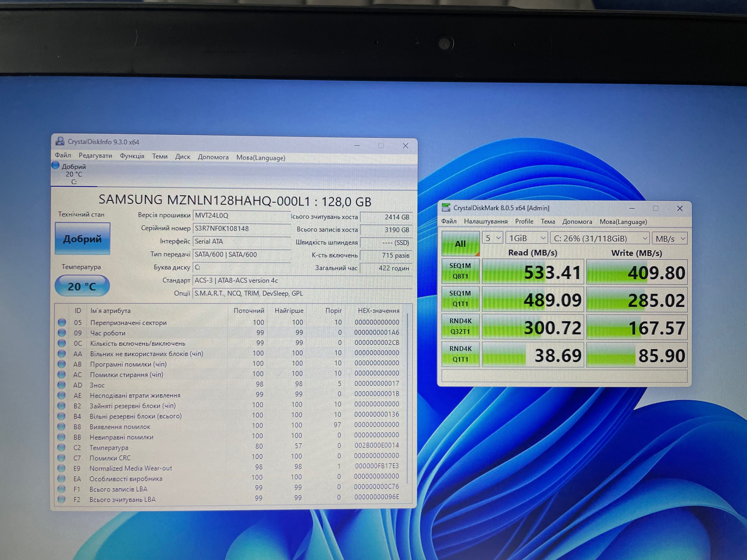
Task: Start the RND4K Q32T1 test
Action: point(460,326)
